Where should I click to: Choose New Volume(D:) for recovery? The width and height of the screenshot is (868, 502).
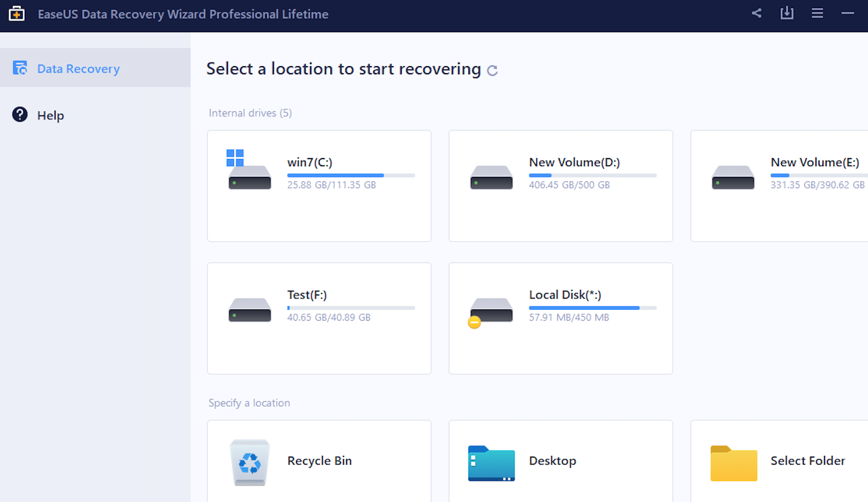coord(560,186)
